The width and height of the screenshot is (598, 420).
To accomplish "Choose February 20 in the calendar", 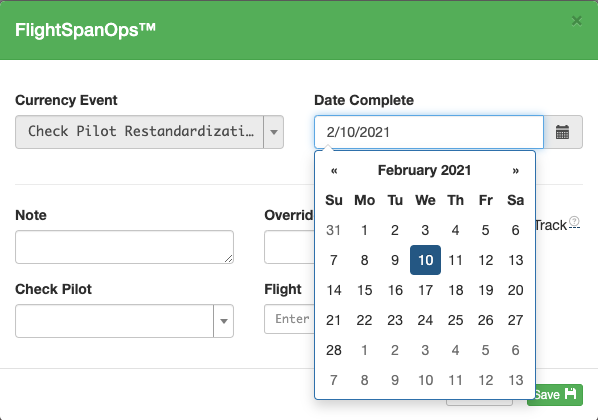I will (x=515, y=290).
